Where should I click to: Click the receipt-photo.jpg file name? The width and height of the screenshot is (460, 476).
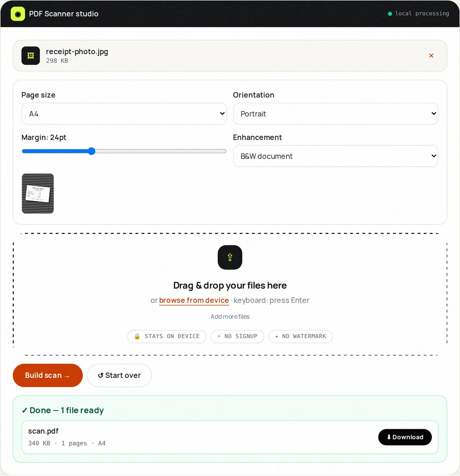[77, 52]
